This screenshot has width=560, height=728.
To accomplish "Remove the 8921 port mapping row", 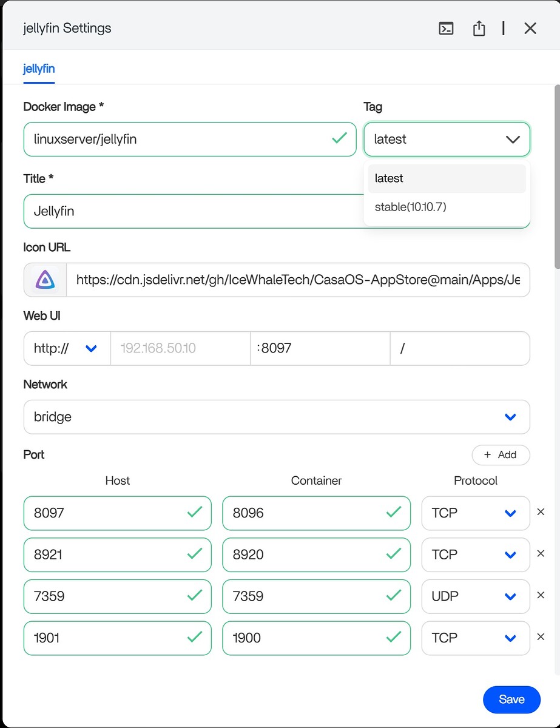I will (541, 554).
